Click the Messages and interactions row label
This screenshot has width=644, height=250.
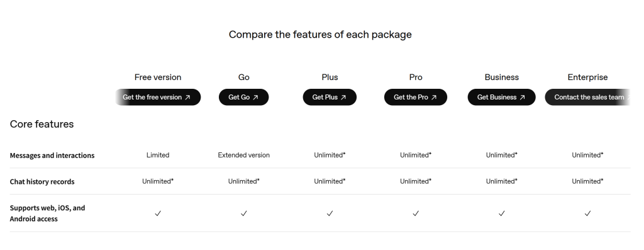(x=52, y=156)
